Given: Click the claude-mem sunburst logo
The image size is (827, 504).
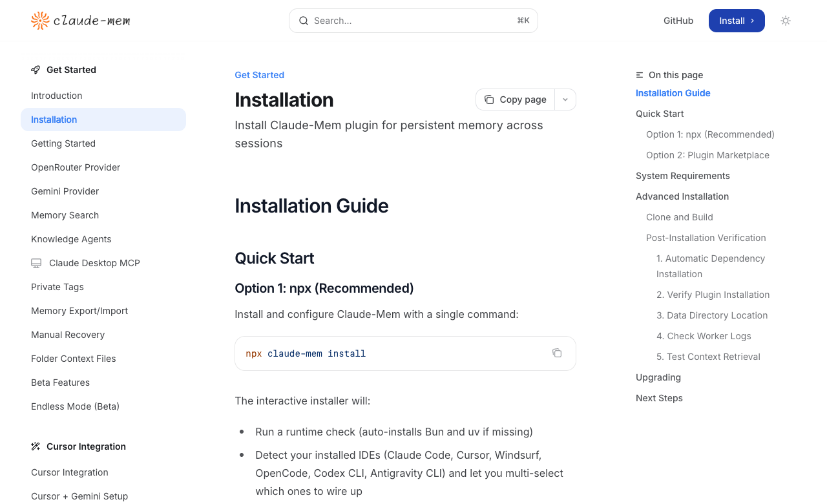Looking at the screenshot, I should pos(40,21).
